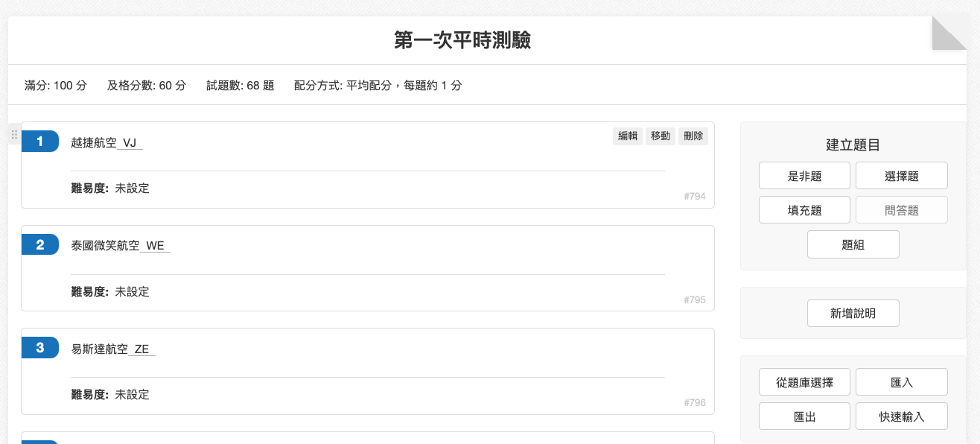
Task: Create a 題組 question group
Action: click(853, 244)
